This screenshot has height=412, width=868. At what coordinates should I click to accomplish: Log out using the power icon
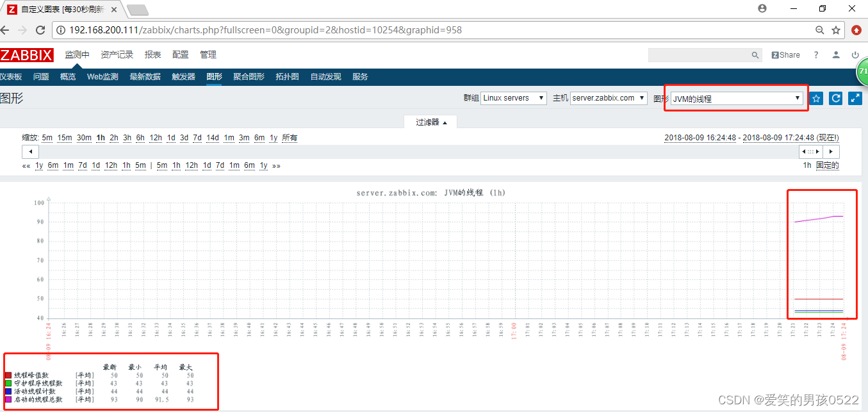[856, 55]
